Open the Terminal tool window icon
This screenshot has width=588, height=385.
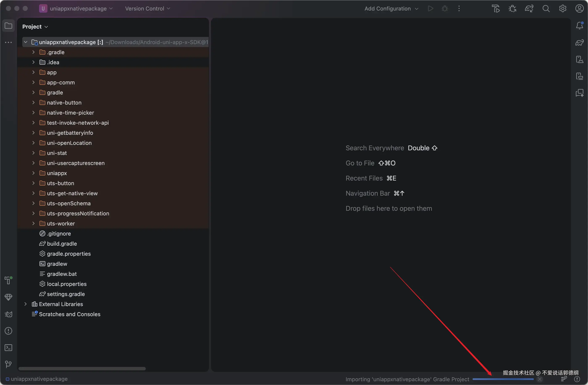(8, 348)
